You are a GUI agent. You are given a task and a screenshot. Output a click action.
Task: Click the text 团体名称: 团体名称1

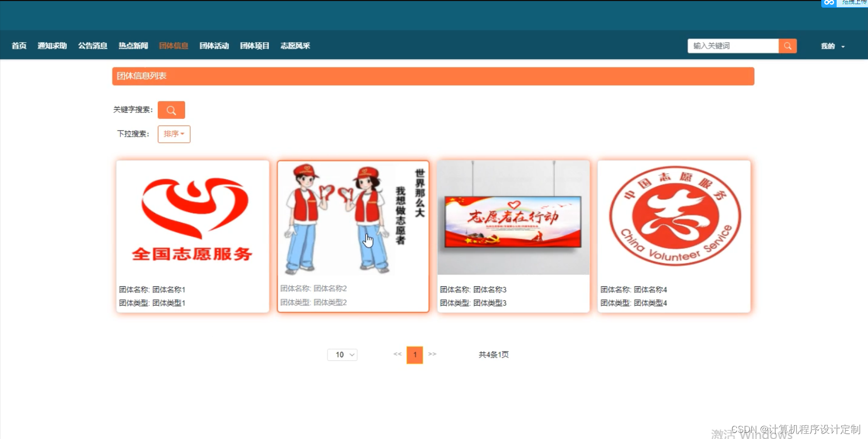[152, 290]
